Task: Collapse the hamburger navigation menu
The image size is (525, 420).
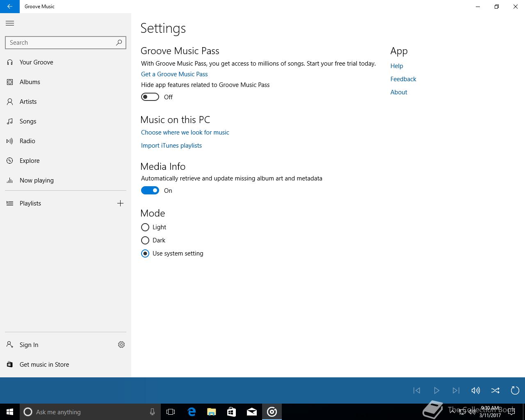Action: 10,23
